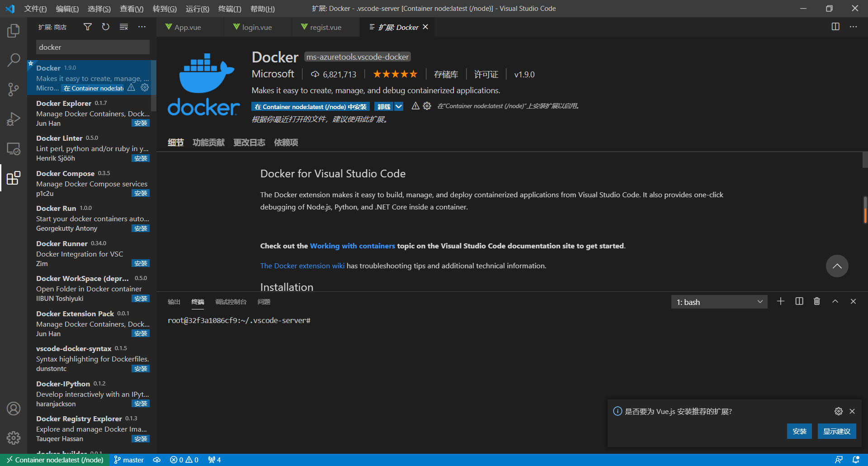Open Source Control view
Image resolution: width=868 pixels, height=466 pixels.
click(14, 89)
